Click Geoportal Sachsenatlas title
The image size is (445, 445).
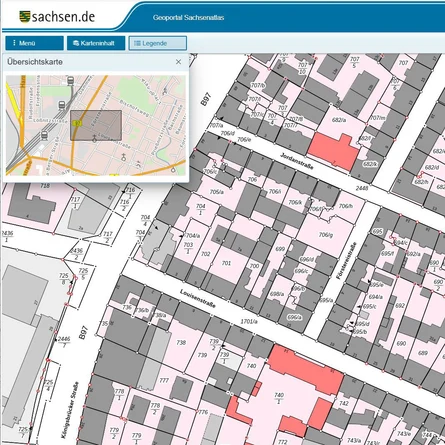tap(188, 18)
